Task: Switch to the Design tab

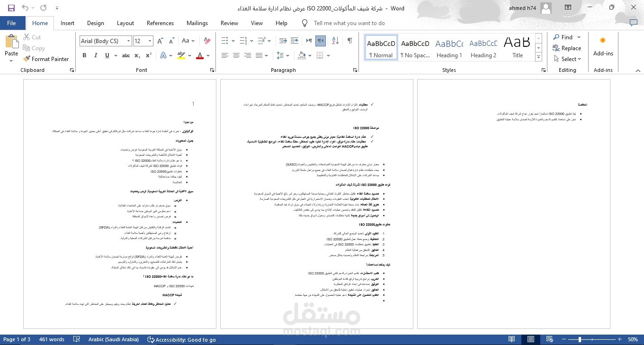Action: pos(95,23)
